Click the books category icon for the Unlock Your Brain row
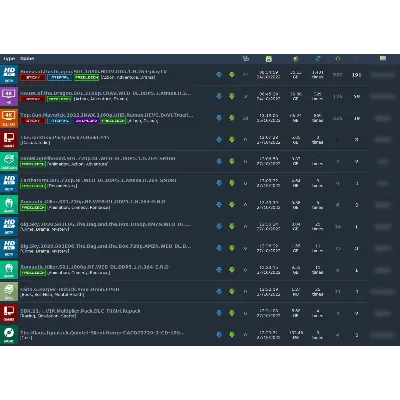Image resolution: width=400 pixels, height=400 pixels. point(9,291)
